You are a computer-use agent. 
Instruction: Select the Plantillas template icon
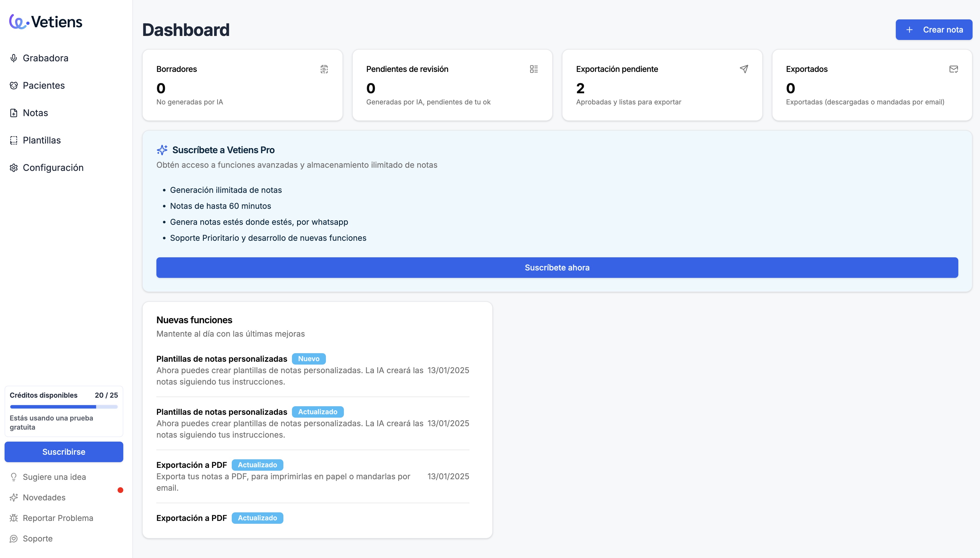click(14, 140)
